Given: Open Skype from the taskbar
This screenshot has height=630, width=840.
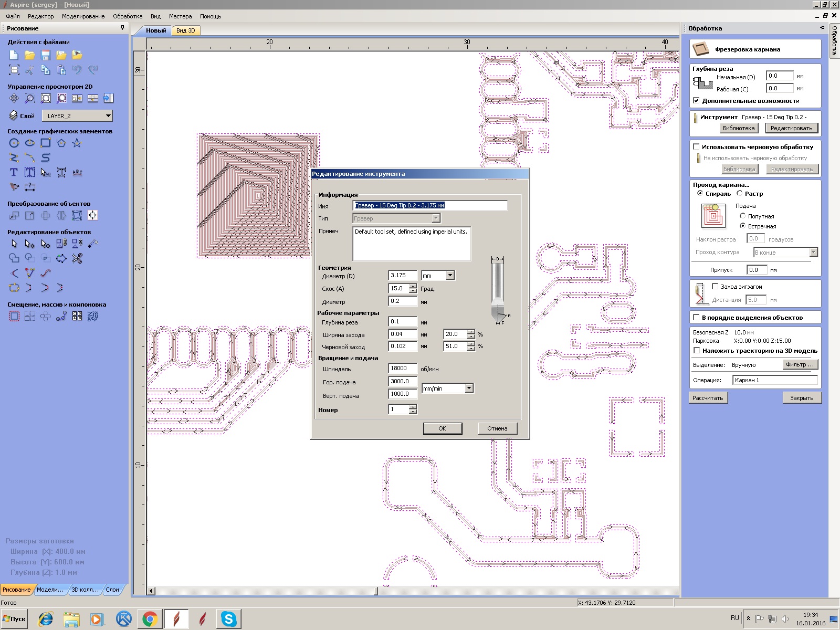Looking at the screenshot, I should click(x=228, y=619).
